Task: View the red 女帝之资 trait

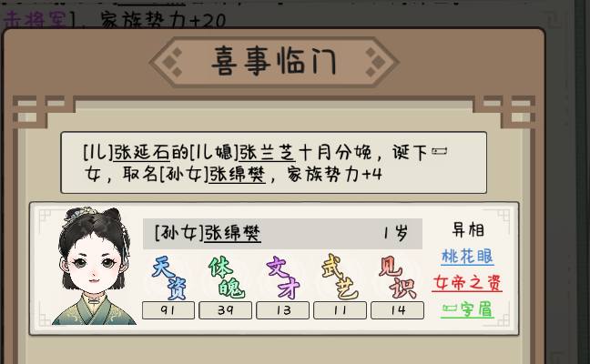Action: (x=467, y=283)
